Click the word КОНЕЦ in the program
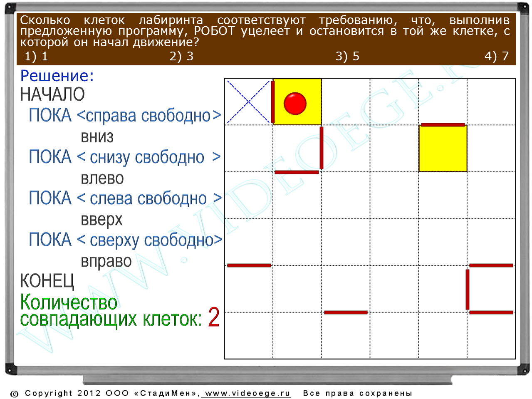The width and height of the screenshot is (532, 399). point(47,281)
